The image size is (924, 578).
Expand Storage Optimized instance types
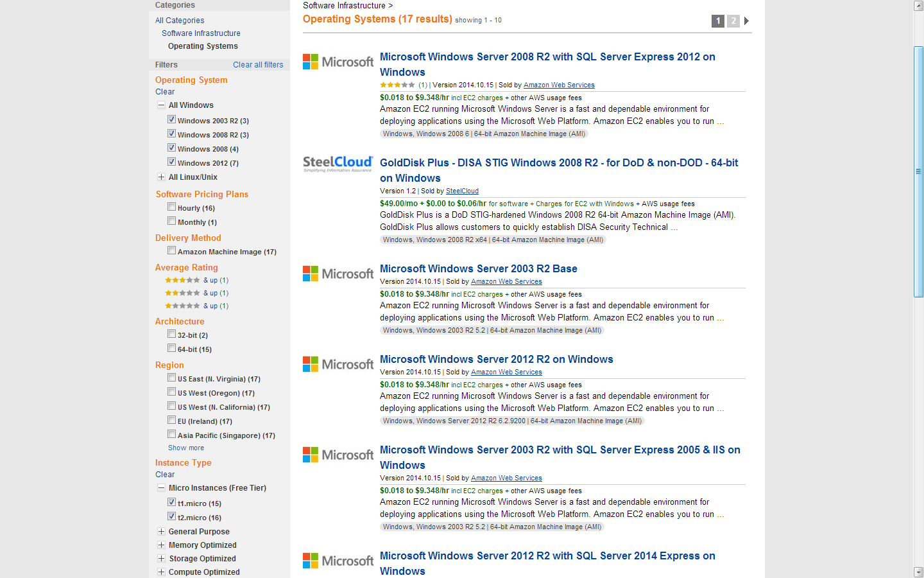[x=161, y=559]
